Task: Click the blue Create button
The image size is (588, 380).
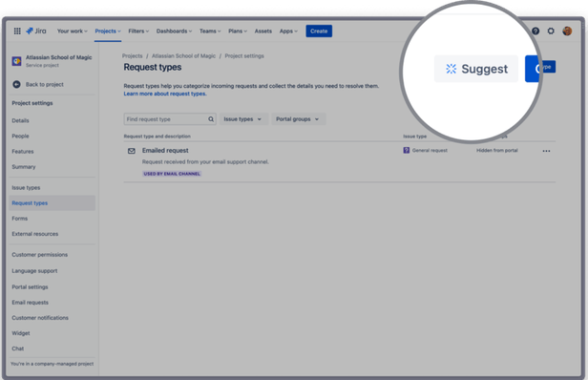Action: (x=319, y=31)
